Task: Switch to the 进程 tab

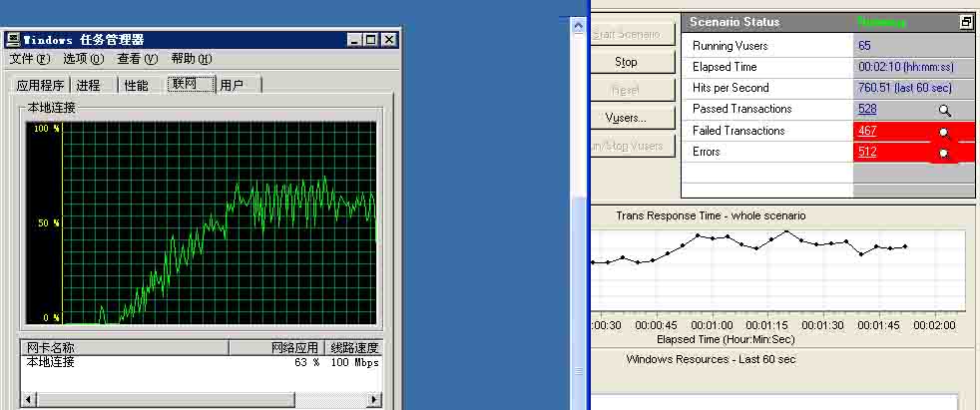Action: pyautogui.click(x=89, y=86)
